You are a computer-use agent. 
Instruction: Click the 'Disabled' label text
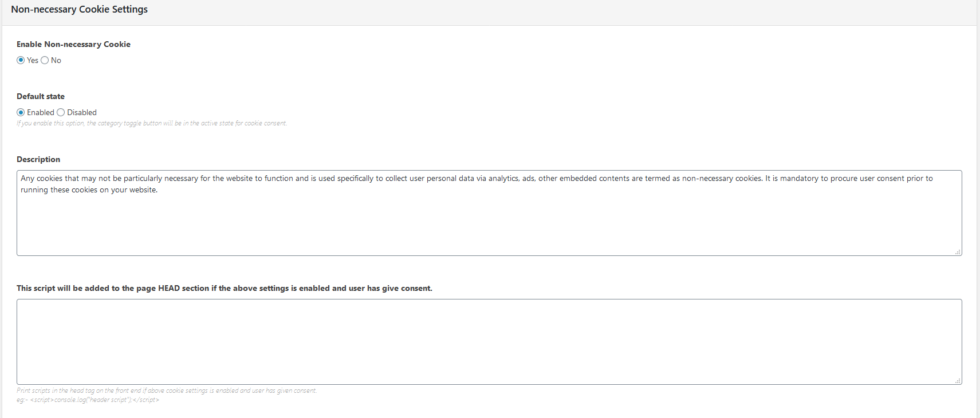pos(82,112)
